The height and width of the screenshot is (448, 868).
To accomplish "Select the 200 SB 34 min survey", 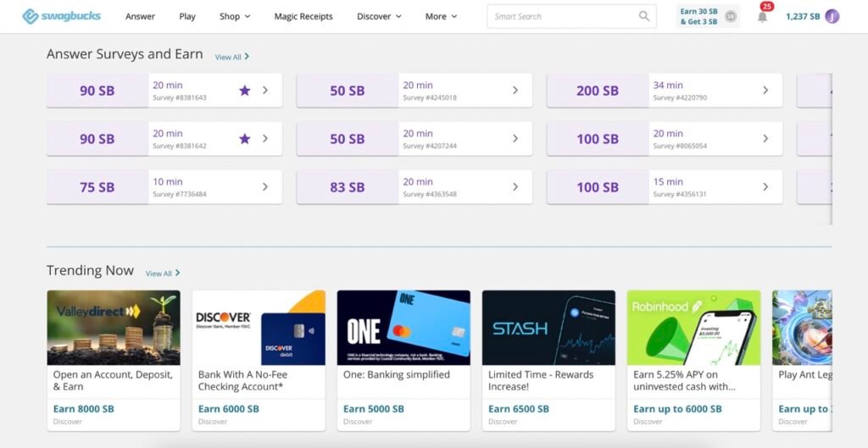I will (x=665, y=90).
